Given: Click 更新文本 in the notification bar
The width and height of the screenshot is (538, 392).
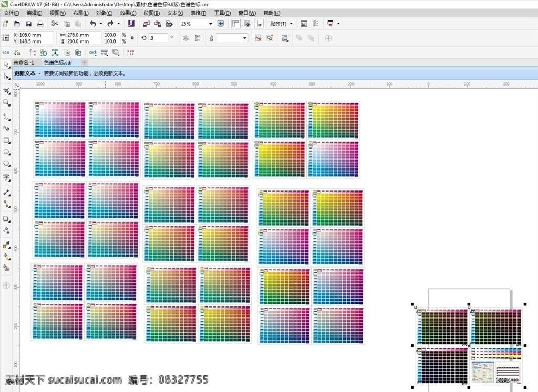Looking at the screenshot, I should 25,73.
